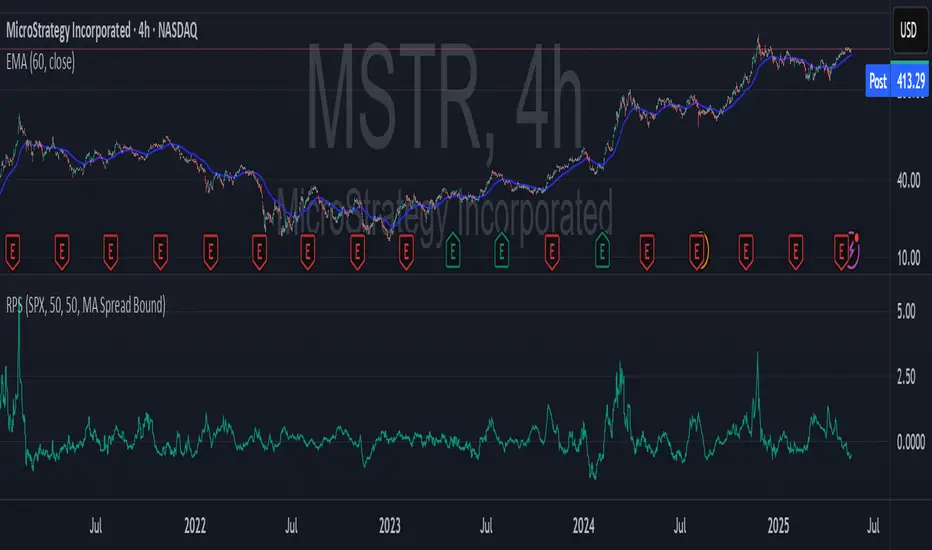
Task: Click the 2.50 RPS axis label
Action: (x=906, y=376)
